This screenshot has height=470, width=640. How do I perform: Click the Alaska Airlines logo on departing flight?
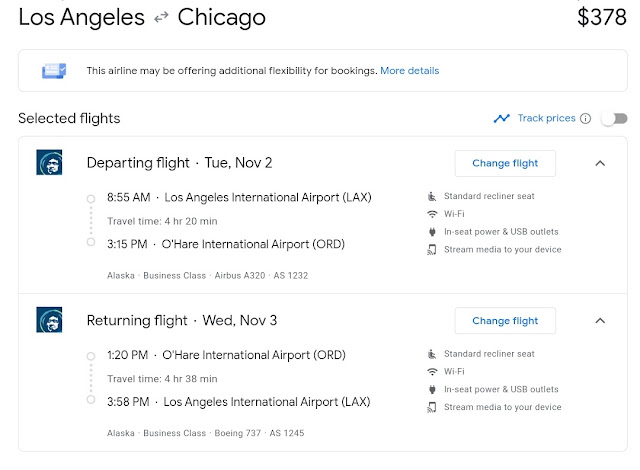point(49,162)
